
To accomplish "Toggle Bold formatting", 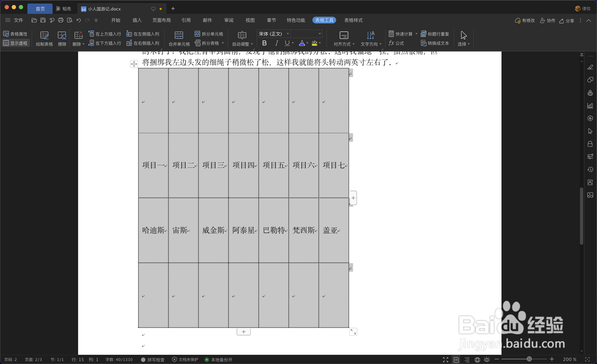I will pyautogui.click(x=264, y=43).
